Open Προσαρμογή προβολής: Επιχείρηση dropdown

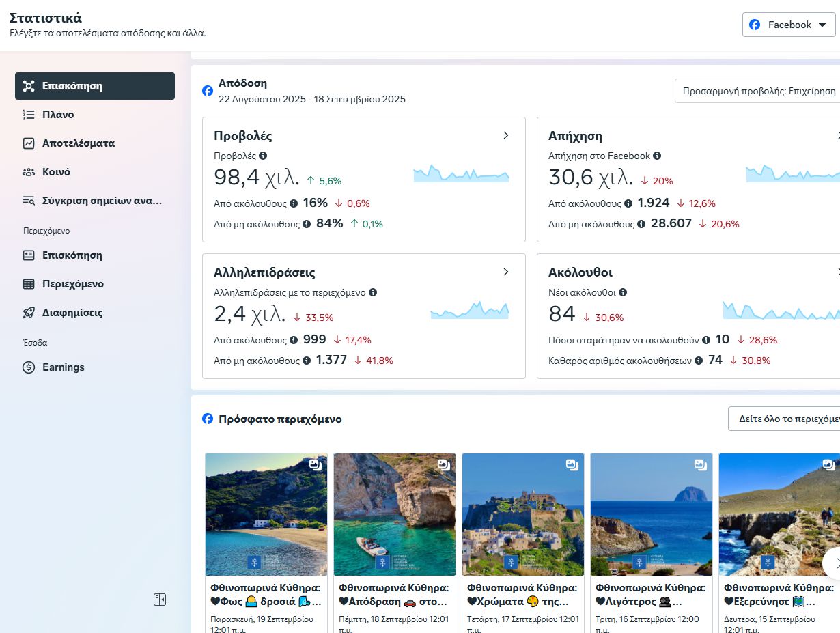pyautogui.click(x=757, y=91)
